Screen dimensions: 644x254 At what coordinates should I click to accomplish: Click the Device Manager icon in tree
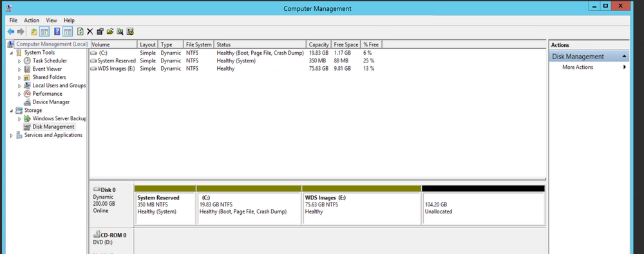click(27, 102)
